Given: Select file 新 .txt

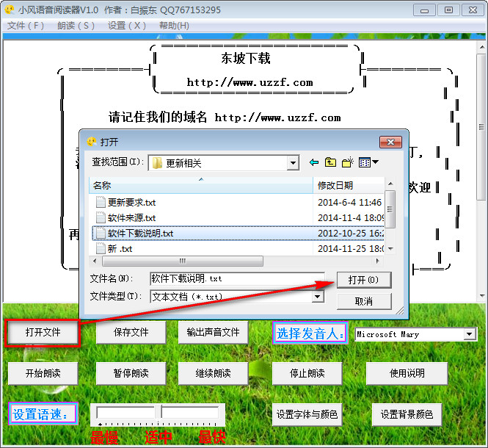Looking at the screenshot, I should (x=120, y=249).
